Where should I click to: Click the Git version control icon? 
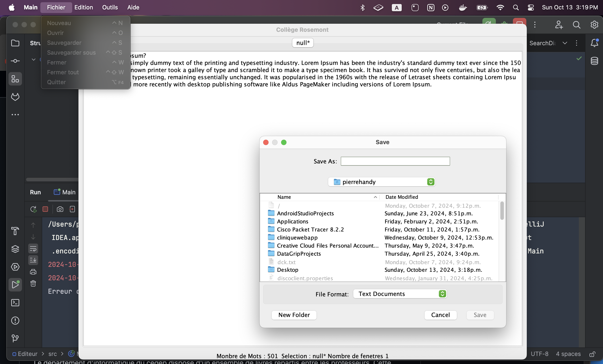tap(15, 338)
